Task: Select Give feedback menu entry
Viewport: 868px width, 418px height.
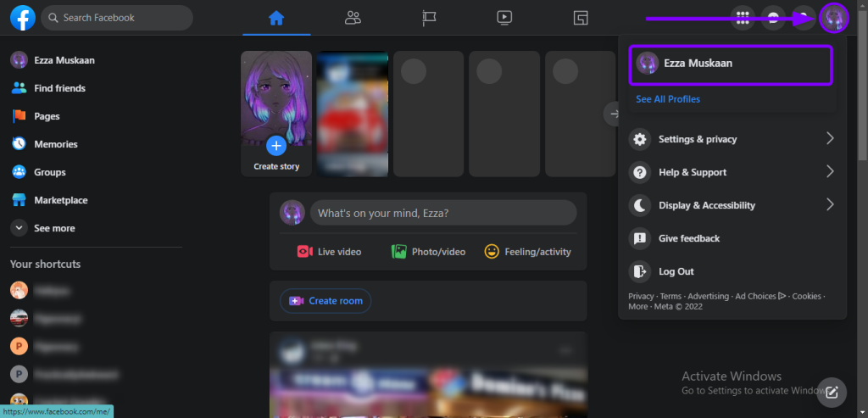Action: pos(688,238)
